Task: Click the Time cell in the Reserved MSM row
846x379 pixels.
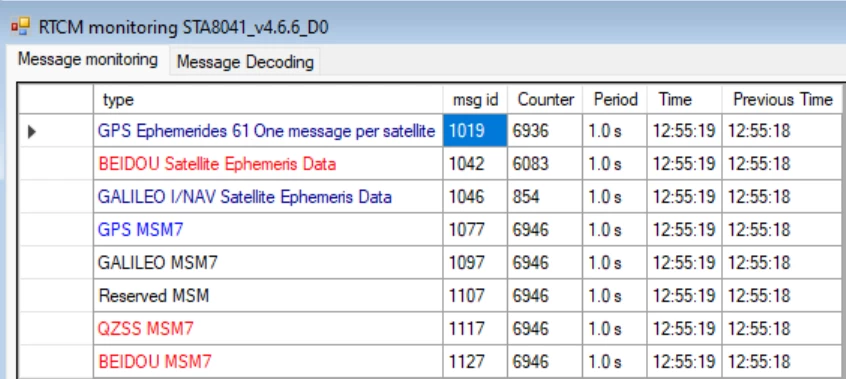Action: pos(685,295)
